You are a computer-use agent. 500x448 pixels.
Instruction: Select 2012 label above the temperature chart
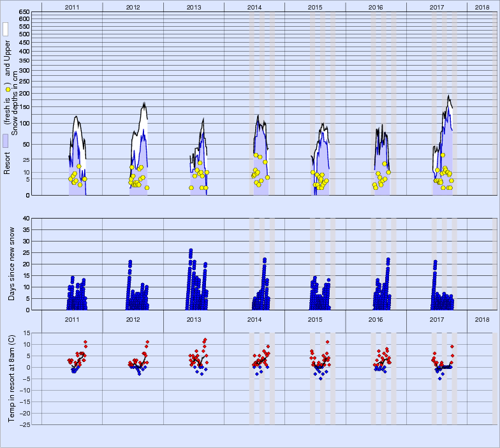click(x=133, y=319)
